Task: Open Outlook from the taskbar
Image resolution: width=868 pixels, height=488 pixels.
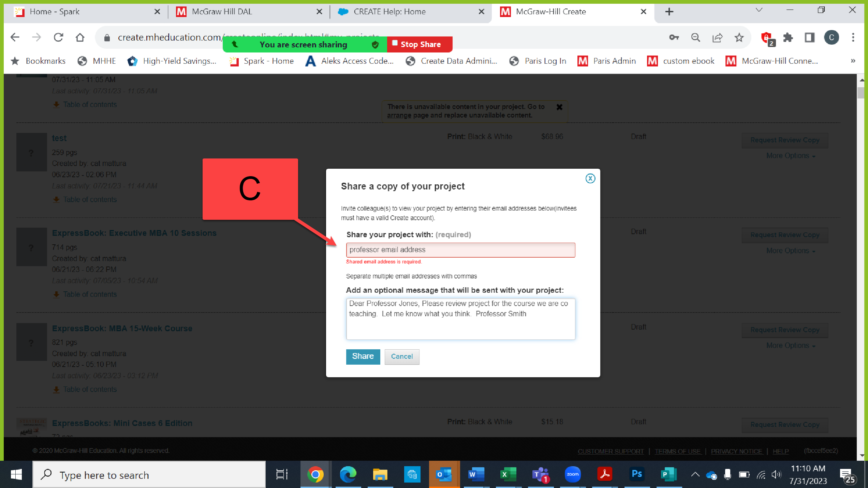Action: (444, 474)
